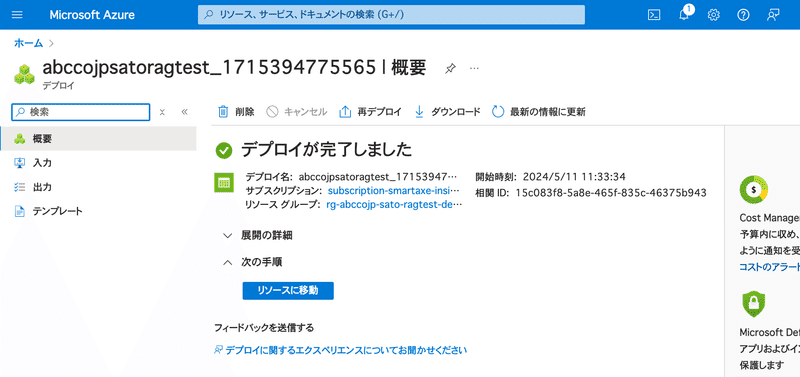Click the 削除 trash toolbar button
This screenshot has height=377, width=800.
(x=236, y=112)
